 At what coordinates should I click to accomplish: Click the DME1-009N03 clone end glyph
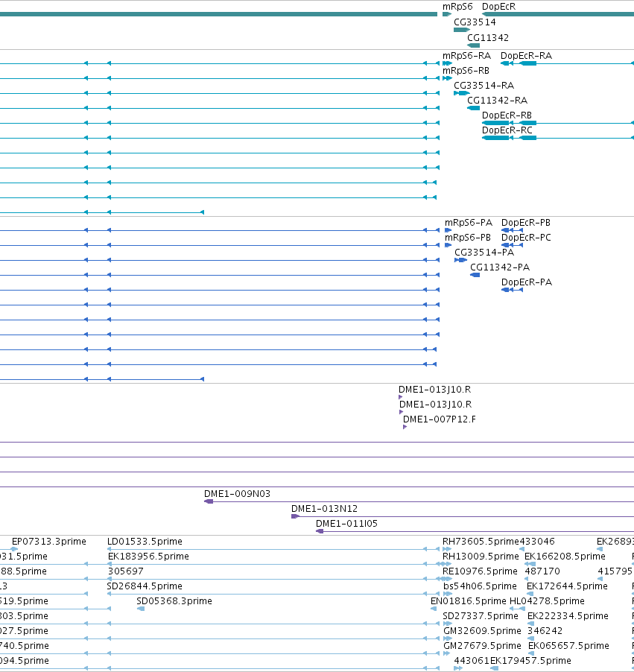pyautogui.click(x=209, y=501)
